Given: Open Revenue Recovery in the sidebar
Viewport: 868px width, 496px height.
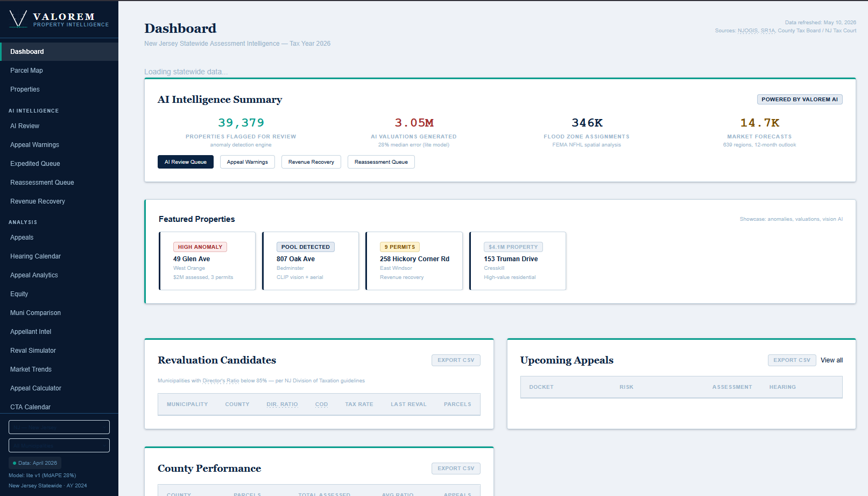Looking at the screenshot, I should (59, 201).
